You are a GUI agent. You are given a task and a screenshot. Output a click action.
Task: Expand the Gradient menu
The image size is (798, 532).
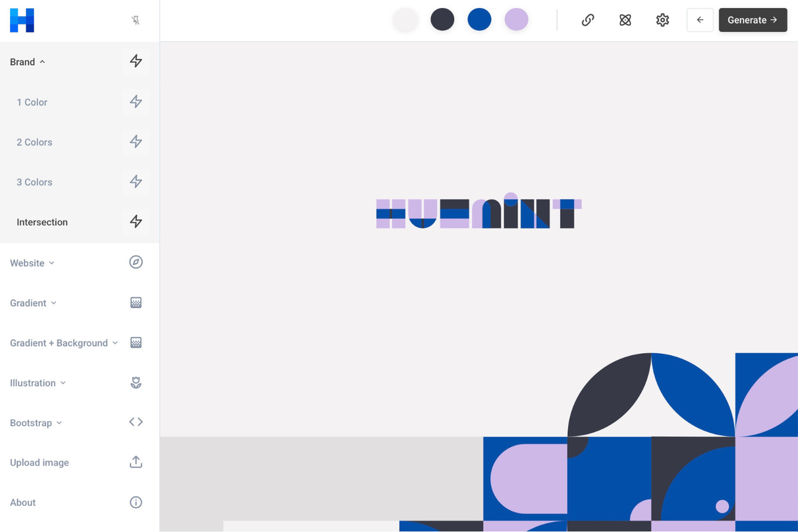(x=33, y=303)
